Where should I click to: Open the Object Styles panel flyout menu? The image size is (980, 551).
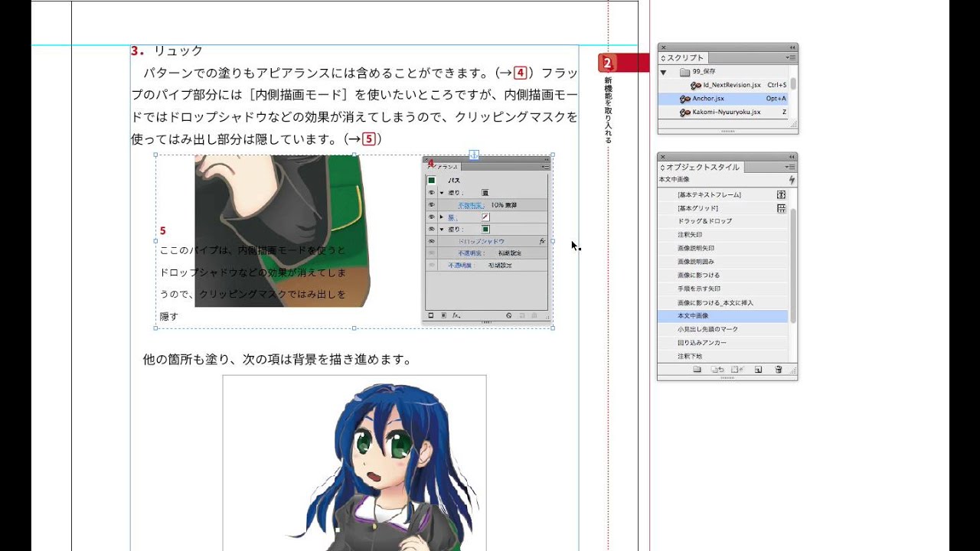(791, 167)
